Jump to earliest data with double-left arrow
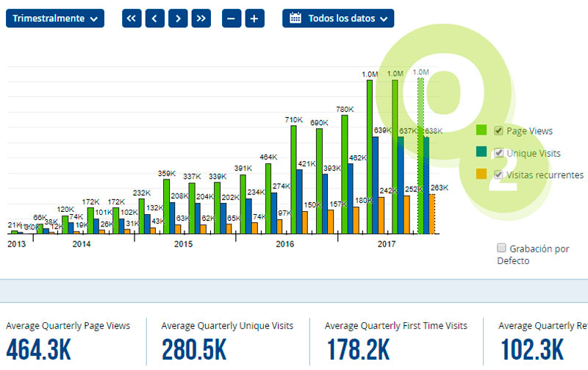588x370 pixels. (132, 18)
